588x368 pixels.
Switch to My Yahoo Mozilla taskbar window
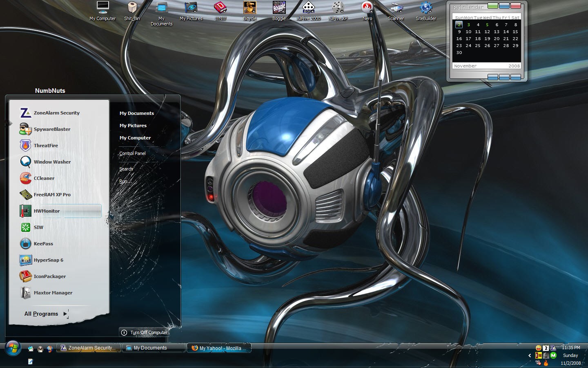point(219,348)
